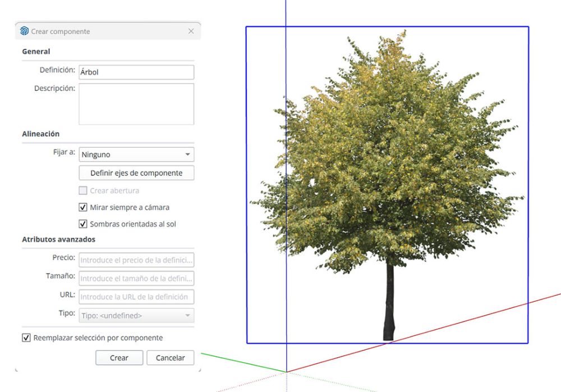Click the URL input field
This screenshot has height=392, width=561.
pyautogui.click(x=136, y=297)
